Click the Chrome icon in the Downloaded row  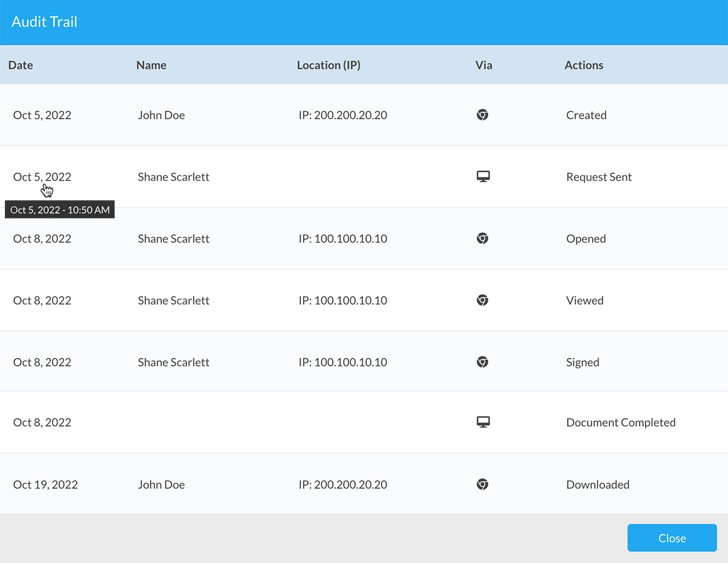[482, 485]
